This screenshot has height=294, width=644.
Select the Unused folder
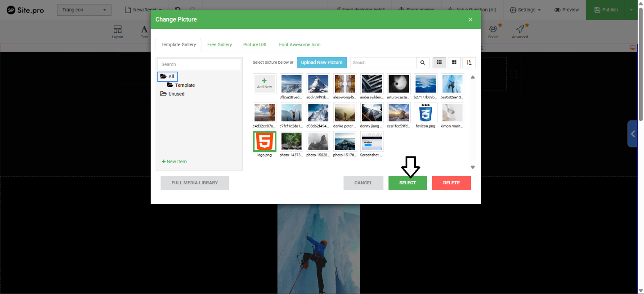pos(176,94)
